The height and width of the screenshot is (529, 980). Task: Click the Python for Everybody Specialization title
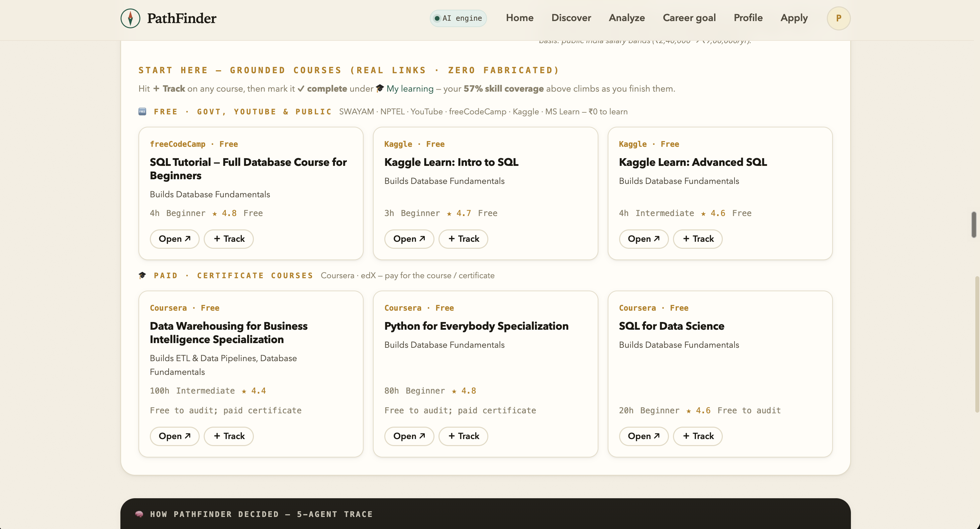pos(476,326)
